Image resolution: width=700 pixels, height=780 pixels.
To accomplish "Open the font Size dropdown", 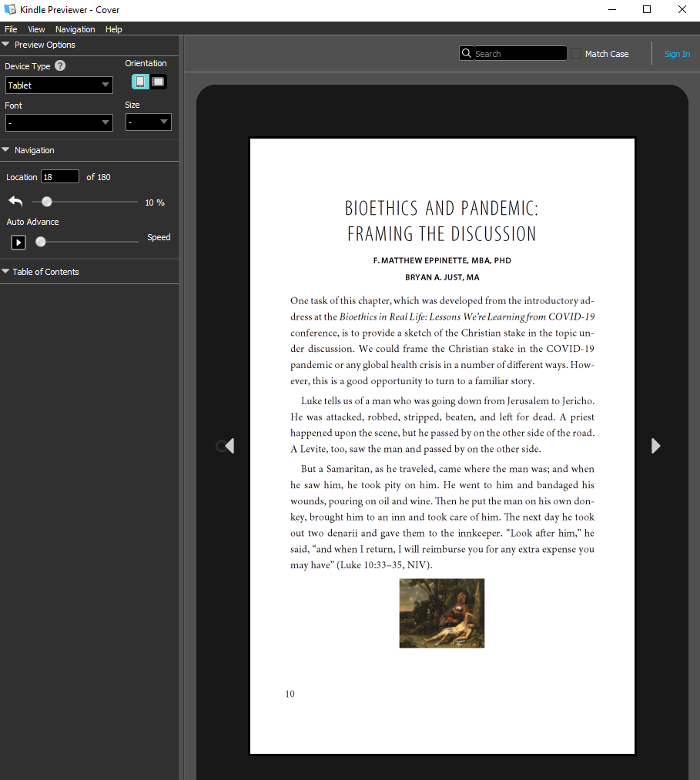I will (x=149, y=122).
